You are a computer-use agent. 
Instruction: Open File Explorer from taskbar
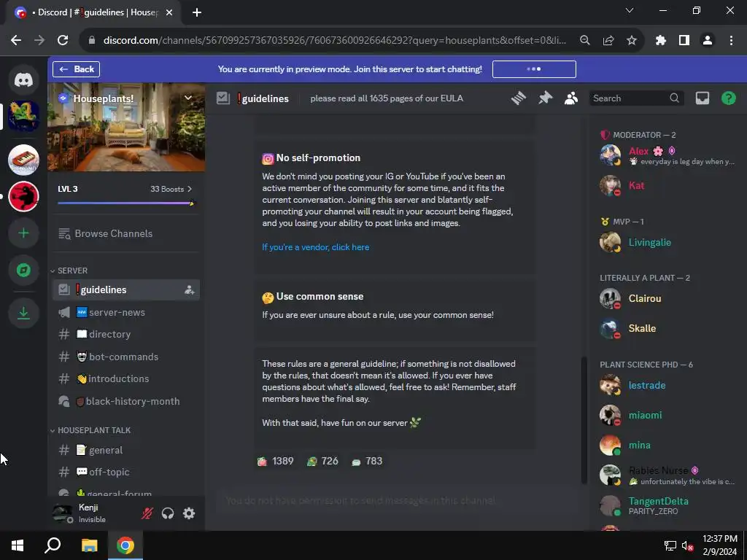tap(89, 545)
